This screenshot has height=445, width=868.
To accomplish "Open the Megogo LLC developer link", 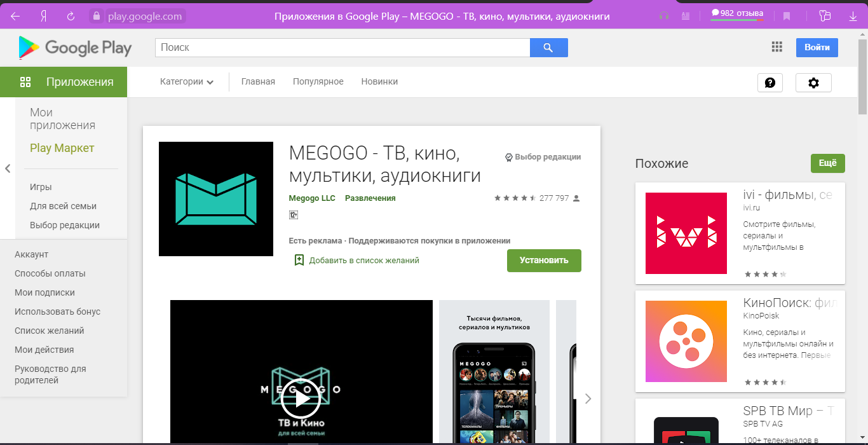I will pyautogui.click(x=312, y=198).
